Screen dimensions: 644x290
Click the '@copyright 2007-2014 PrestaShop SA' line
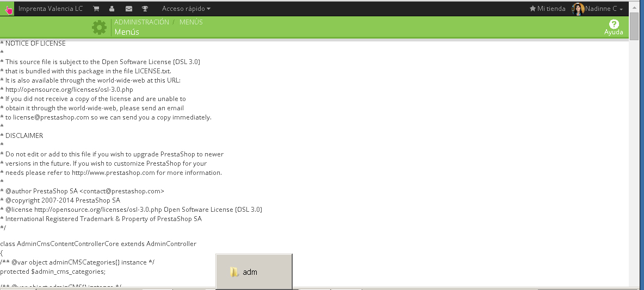point(60,200)
